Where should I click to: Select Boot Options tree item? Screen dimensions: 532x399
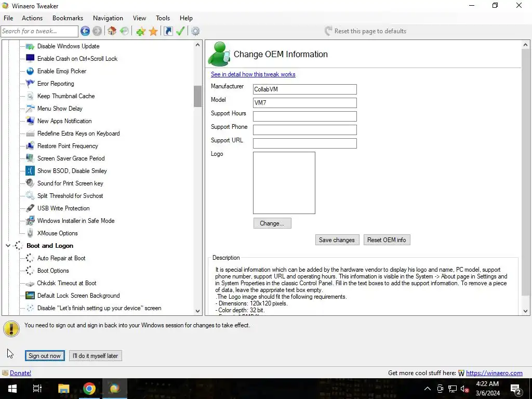pyautogui.click(x=53, y=271)
